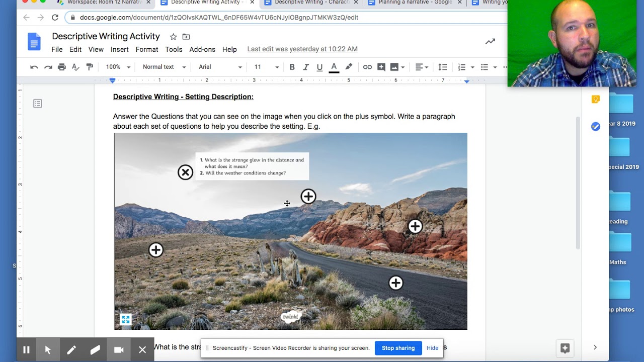Toggle italic formatting
This screenshot has height=362, width=644.
(x=305, y=67)
